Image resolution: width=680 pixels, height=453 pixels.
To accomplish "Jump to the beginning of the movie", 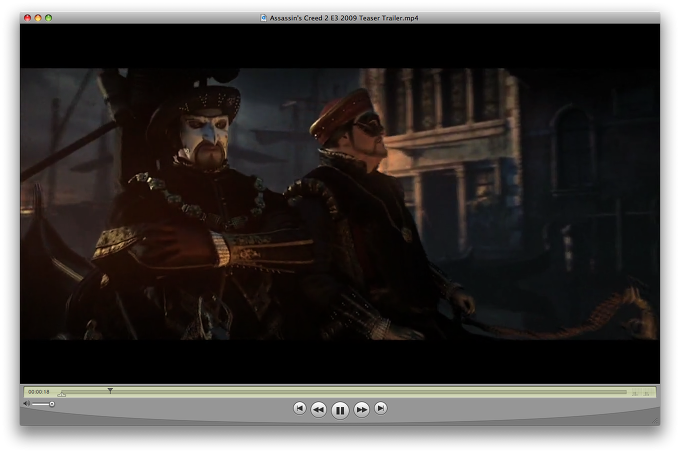I will pyautogui.click(x=299, y=408).
